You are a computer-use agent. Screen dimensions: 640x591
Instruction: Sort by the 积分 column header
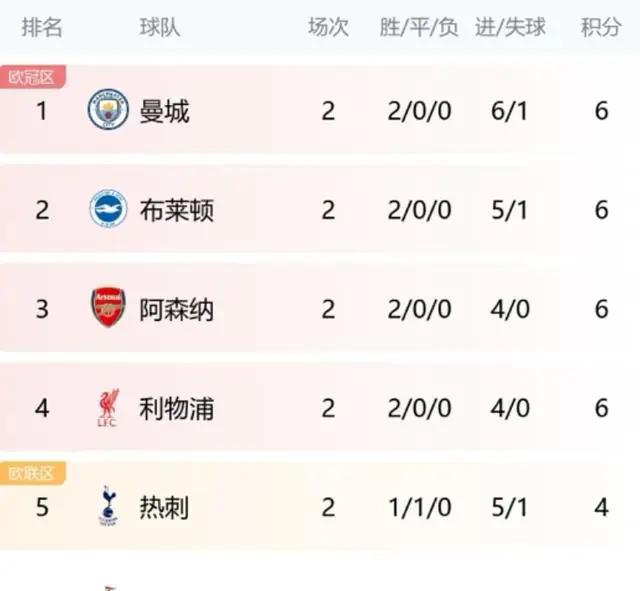(x=601, y=27)
